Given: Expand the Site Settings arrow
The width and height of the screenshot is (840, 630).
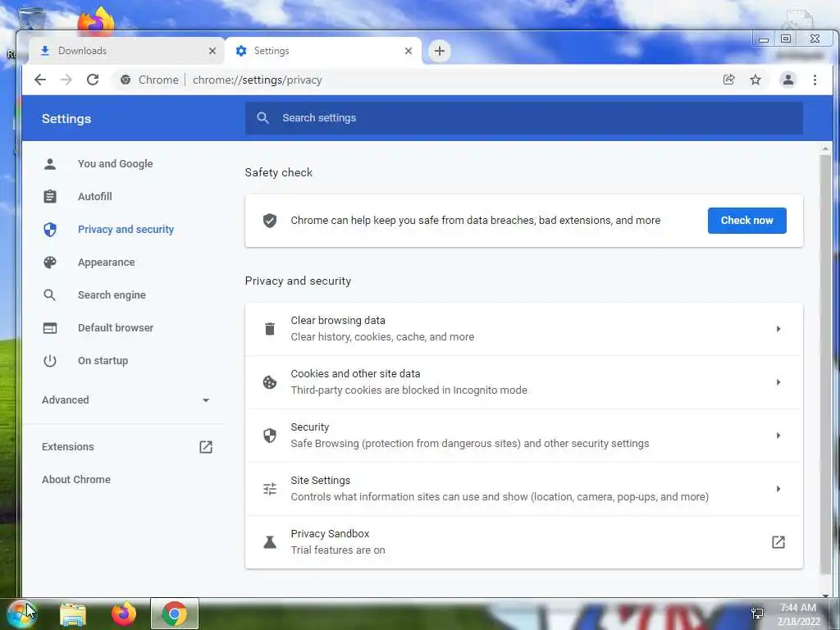Looking at the screenshot, I should 778,489.
